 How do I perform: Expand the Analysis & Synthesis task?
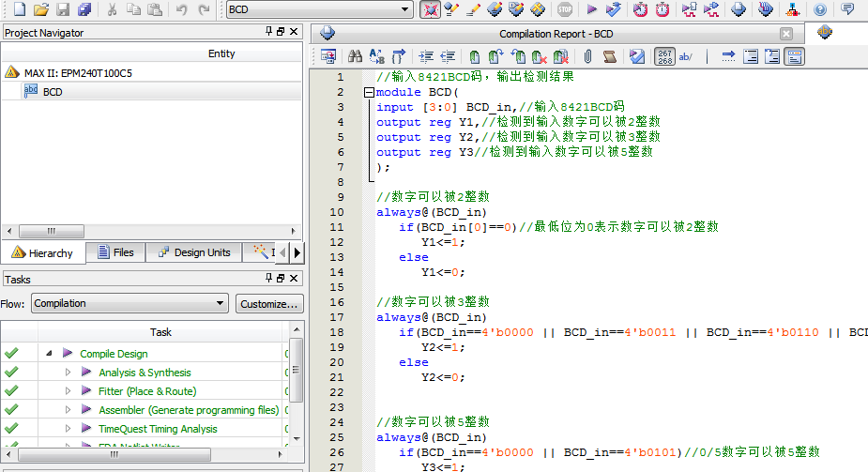[68, 373]
